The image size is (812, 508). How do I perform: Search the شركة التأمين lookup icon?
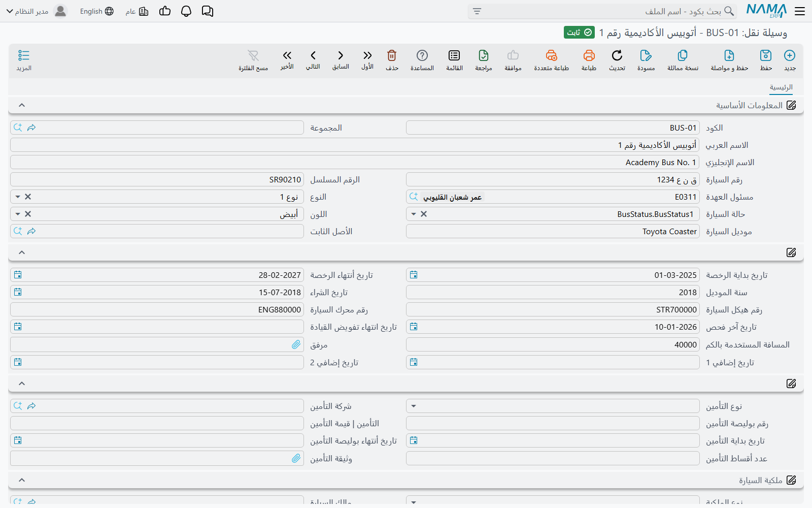[18, 406]
